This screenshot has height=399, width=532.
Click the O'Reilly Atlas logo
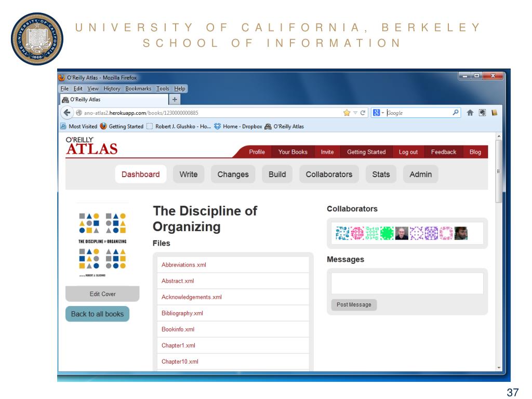coord(91,146)
